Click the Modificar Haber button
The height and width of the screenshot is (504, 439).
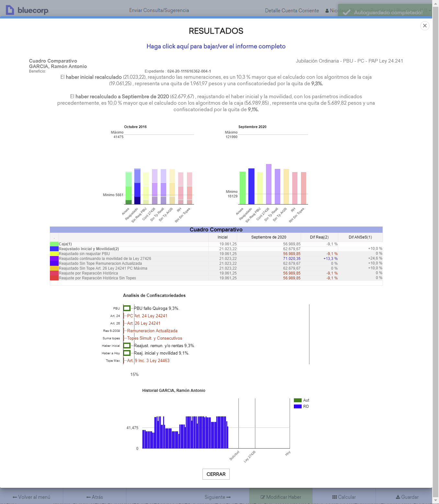point(281,497)
